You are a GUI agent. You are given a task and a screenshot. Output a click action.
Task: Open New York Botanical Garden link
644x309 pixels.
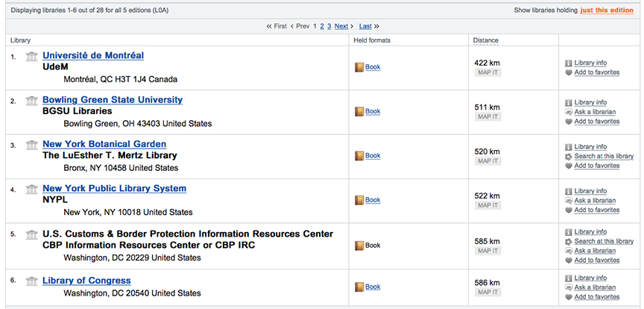click(104, 144)
